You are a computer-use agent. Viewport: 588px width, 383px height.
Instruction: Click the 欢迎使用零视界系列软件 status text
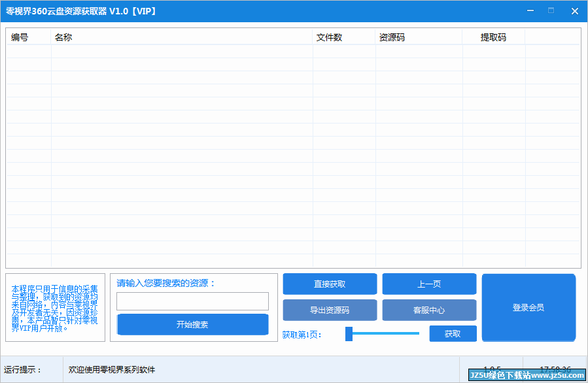tap(112, 370)
